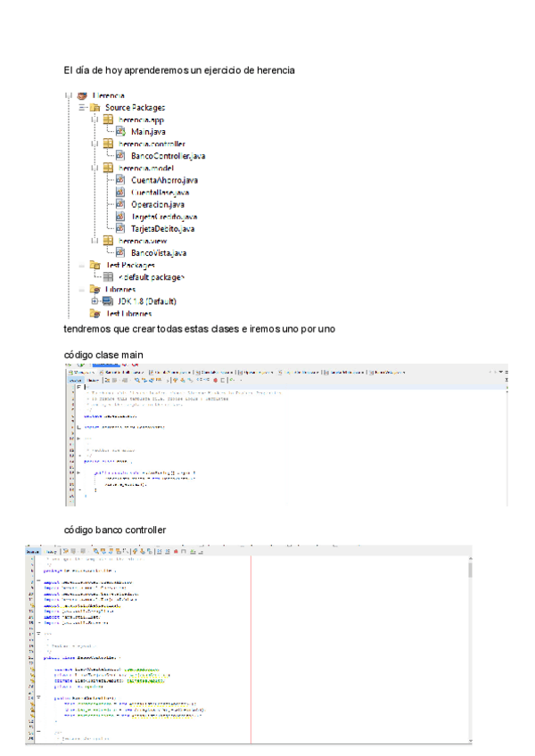
Task: Collapse the herencia.view package node
Action: 94,241
